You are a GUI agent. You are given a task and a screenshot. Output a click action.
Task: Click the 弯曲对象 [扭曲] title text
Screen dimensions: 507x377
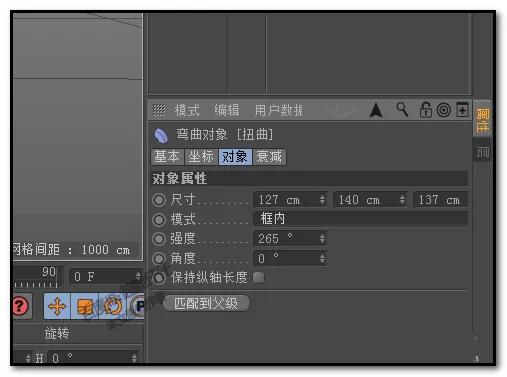pyautogui.click(x=224, y=135)
